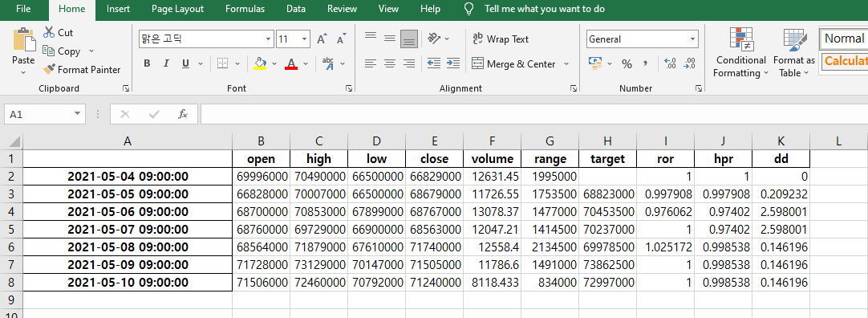The image size is (868, 318).
Task: Expand the Copy options arrow
Action: (x=91, y=51)
